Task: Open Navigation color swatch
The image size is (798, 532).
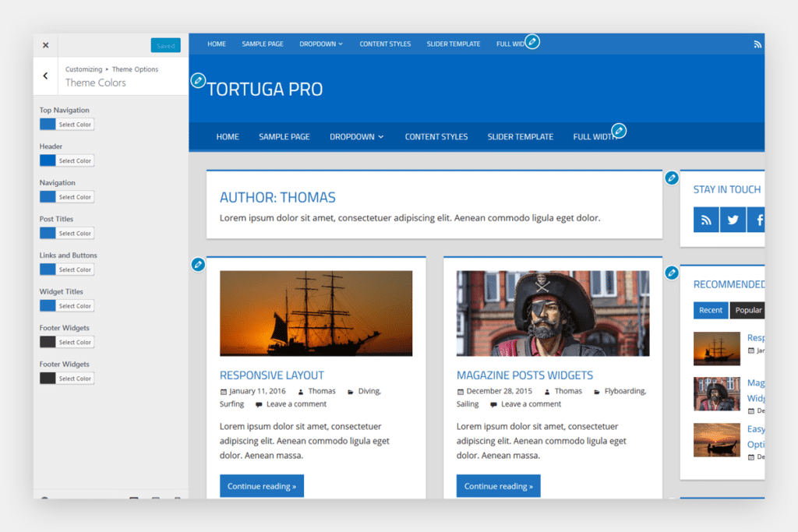Action: 48,197
